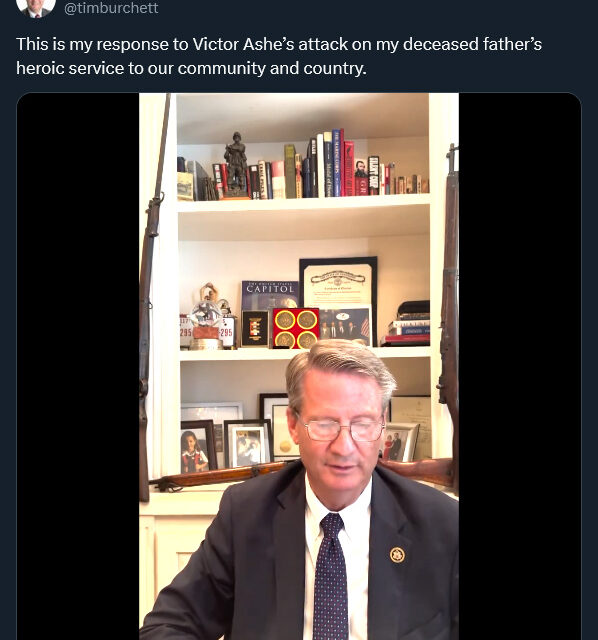Click the group photo beside the flag
598x640 pixels.
click(346, 326)
